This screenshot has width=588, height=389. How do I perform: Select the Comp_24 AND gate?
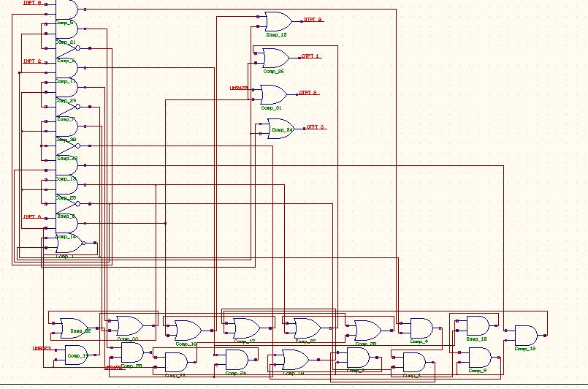pyautogui.click(x=237, y=360)
